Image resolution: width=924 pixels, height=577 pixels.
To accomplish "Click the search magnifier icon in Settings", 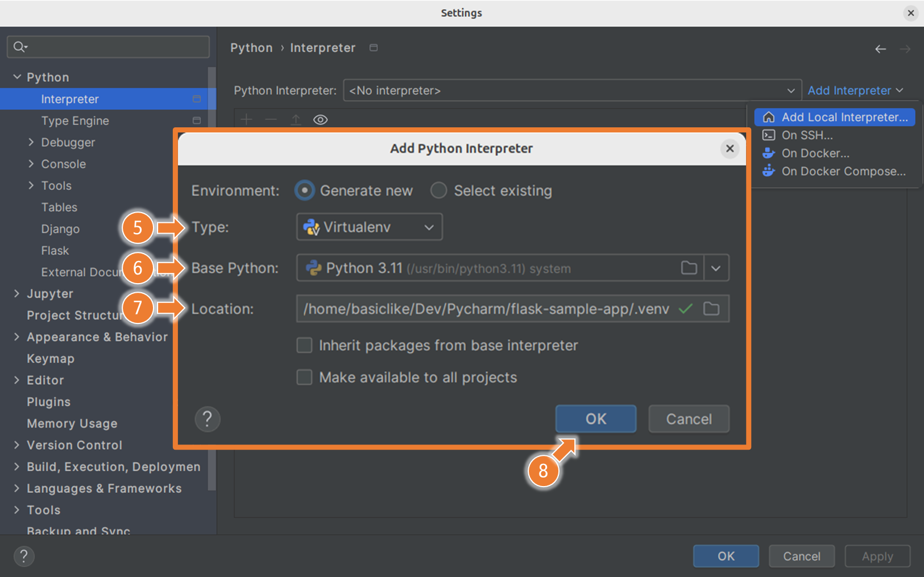I will 19,47.
